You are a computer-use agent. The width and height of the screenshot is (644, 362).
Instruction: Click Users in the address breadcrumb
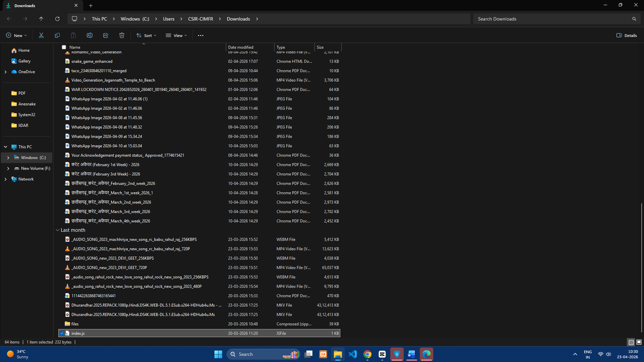click(169, 19)
